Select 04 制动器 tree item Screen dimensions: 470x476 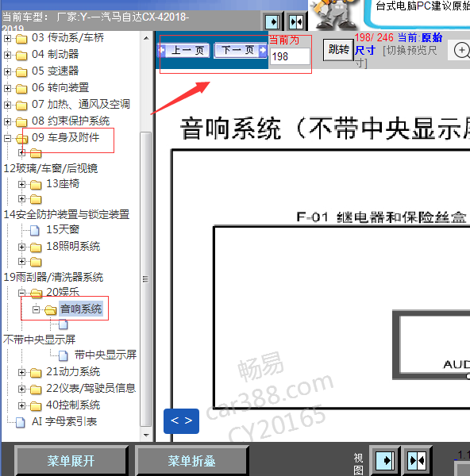pyautogui.click(x=55, y=54)
